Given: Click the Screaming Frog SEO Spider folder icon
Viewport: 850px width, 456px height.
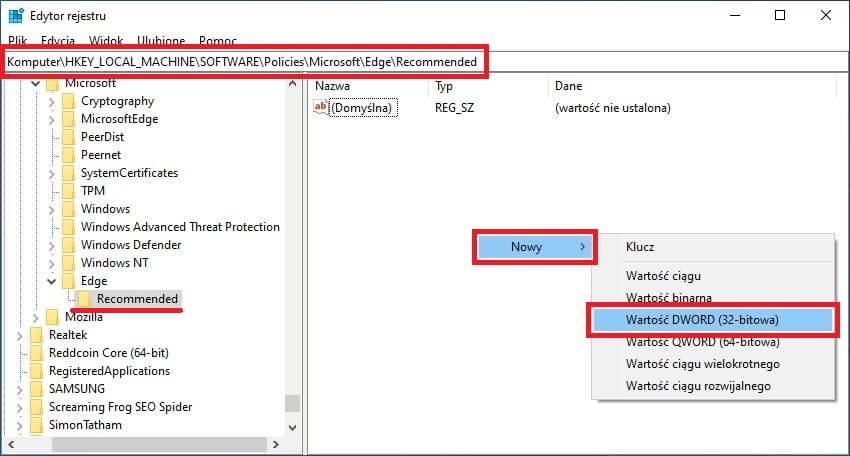Looking at the screenshot, I should 36,407.
